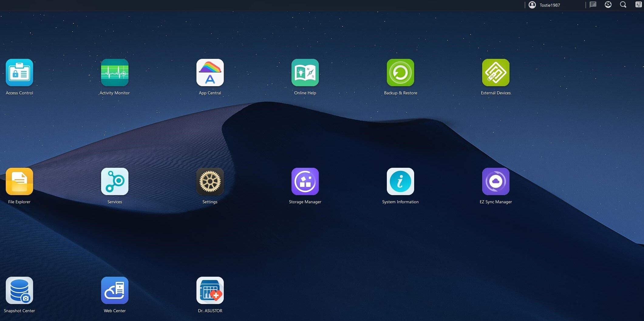Open the Settings gear app
644x321 pixels.
click(210, 181)
